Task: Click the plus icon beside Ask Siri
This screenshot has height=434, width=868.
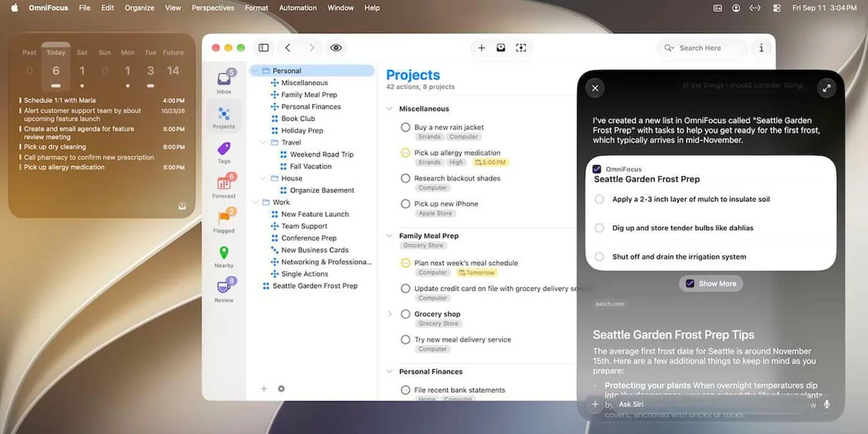Action: point(595,404)
